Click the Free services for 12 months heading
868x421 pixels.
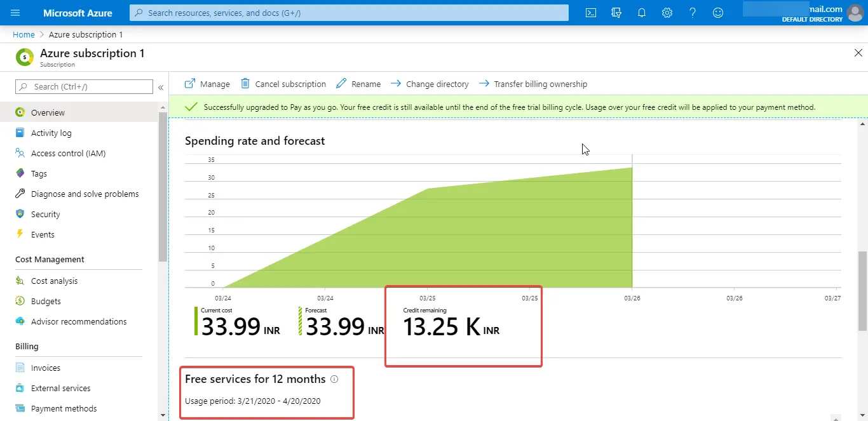coord(255,379)
